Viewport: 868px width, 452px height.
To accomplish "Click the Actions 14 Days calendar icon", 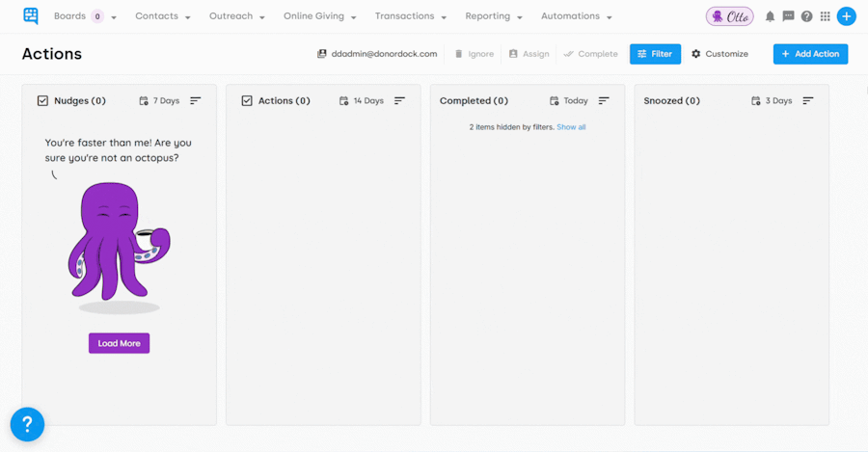I will pyautogui.click(x=343, y=100).
